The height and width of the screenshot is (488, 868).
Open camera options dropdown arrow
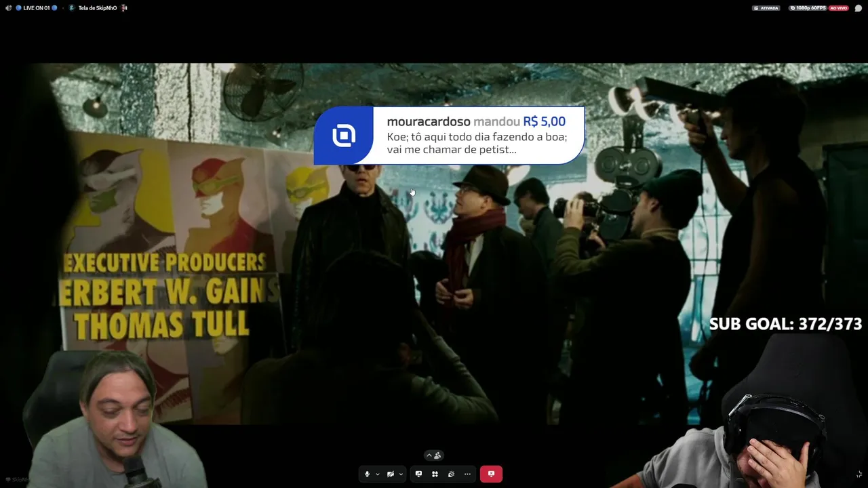pyautogui.click(x=401, y=474)
